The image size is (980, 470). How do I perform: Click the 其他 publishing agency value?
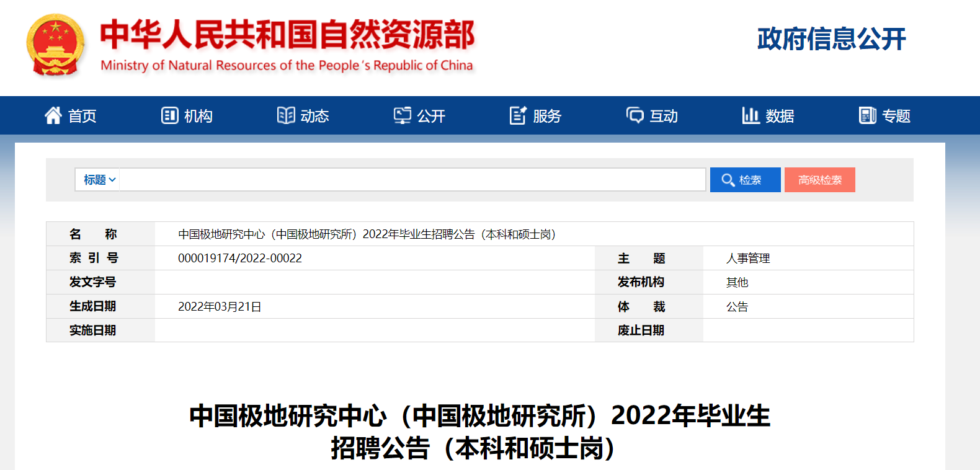click(x=737, y=282)
